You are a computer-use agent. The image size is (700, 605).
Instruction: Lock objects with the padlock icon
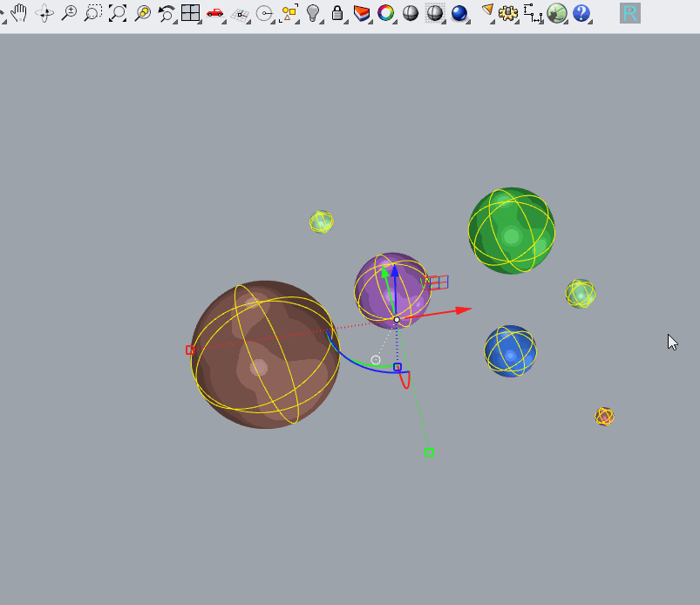pyautogui.click(x=337, y=13)
